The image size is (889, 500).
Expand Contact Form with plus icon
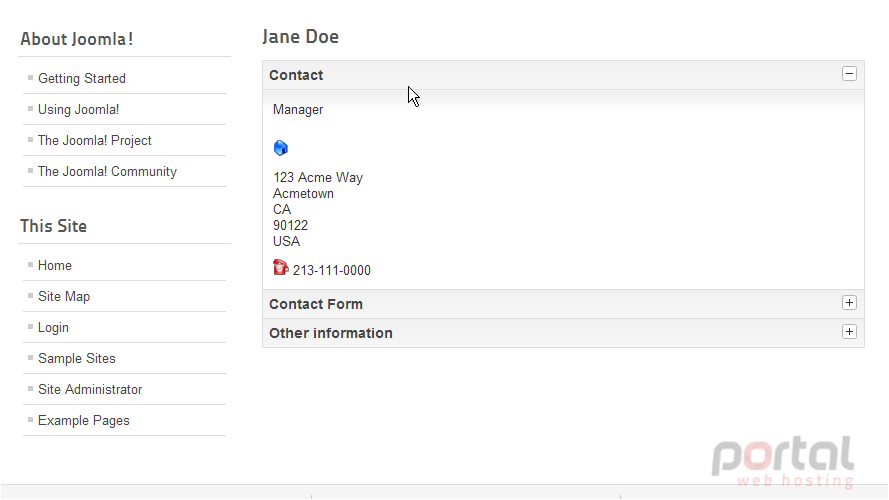[x=849, y=303]
